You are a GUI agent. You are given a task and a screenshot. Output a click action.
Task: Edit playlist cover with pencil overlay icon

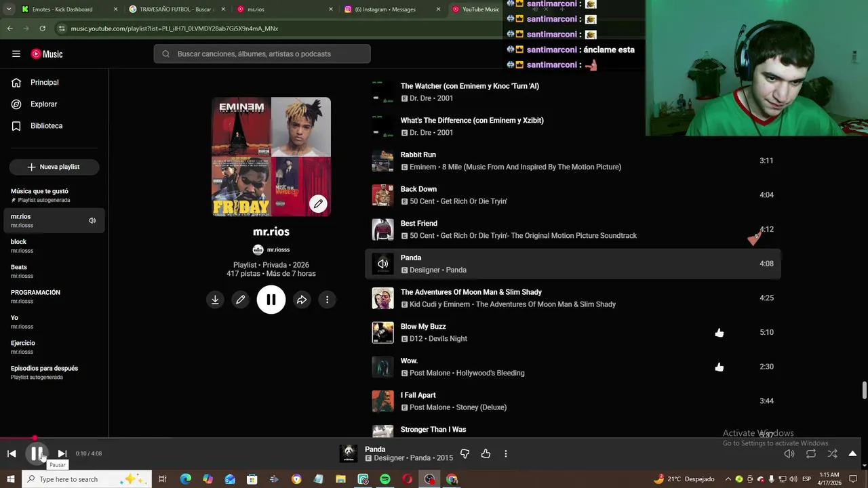[318, 203]
